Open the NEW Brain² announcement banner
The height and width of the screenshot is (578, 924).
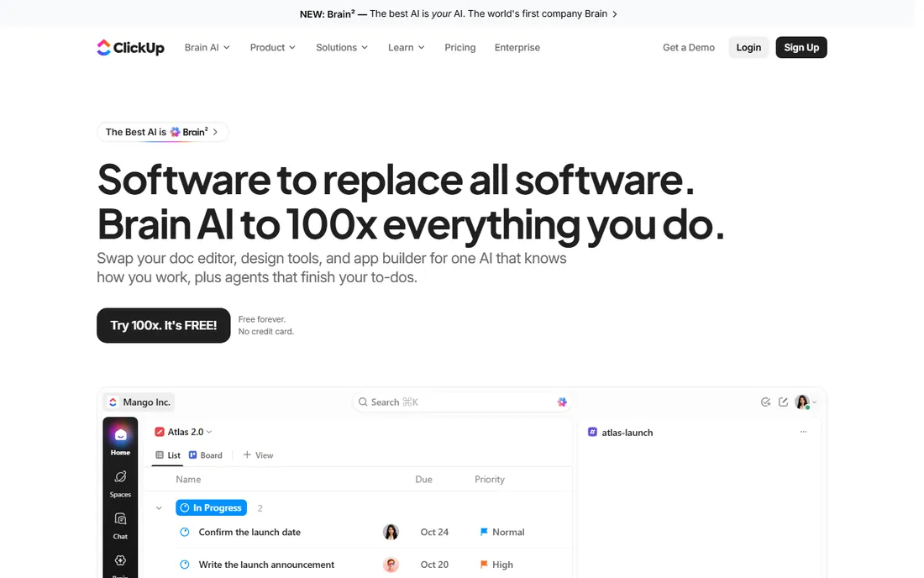[x=458, y=13]
